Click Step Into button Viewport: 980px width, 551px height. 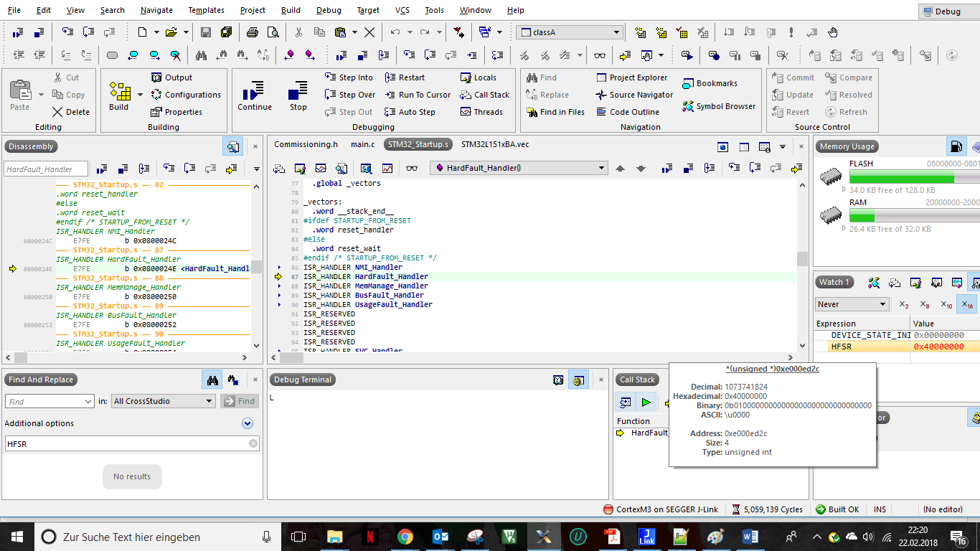349,77
